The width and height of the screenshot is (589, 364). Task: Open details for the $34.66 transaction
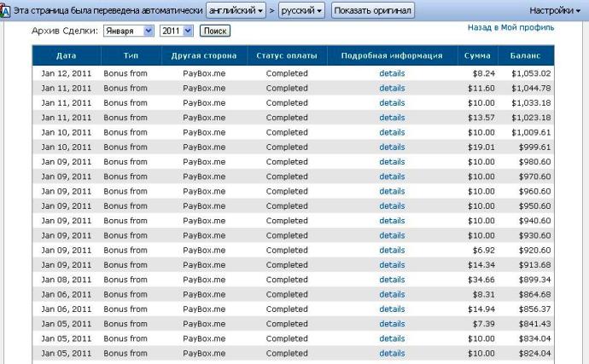pos(392,280)
